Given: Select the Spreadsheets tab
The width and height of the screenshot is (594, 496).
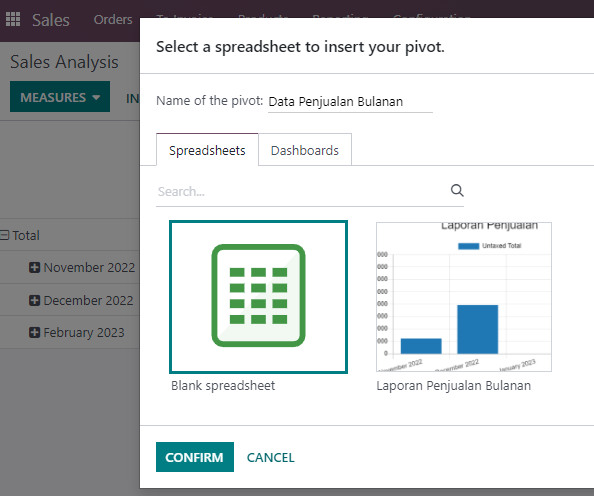Looking at the screenshot, I should click(x=207, y=150).
